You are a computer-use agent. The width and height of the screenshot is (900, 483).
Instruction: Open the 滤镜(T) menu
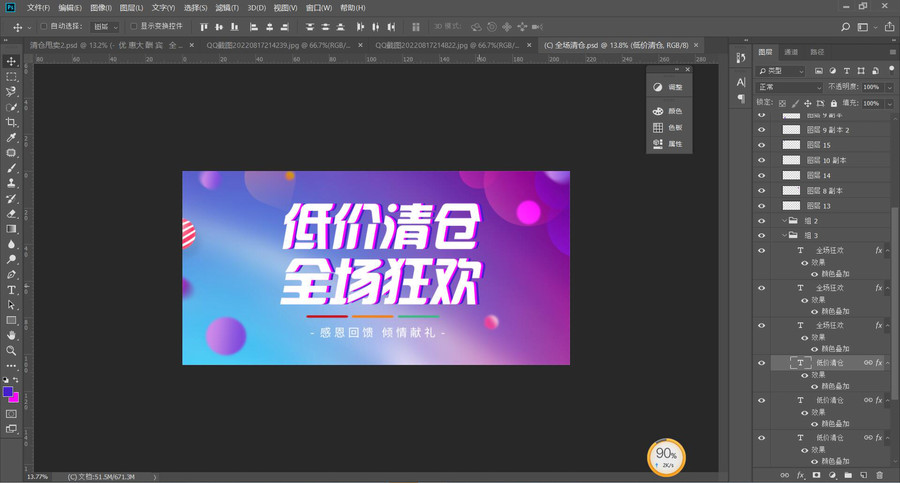(227, 7)
